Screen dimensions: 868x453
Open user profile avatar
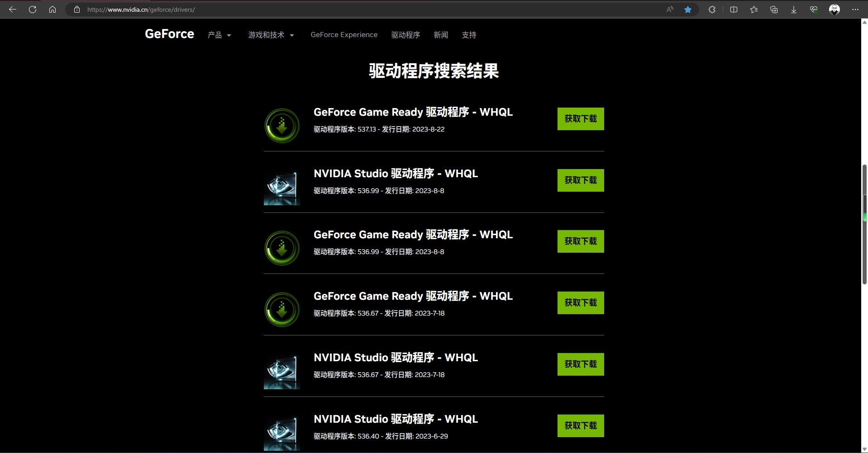tap(835, 9)
